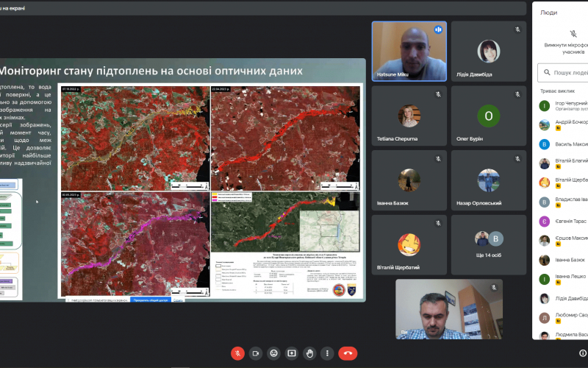Click purple 'Є' avatar of Євгенія Тарас
Viewport: 588px width, 368px height.
(x=545, y=222)
